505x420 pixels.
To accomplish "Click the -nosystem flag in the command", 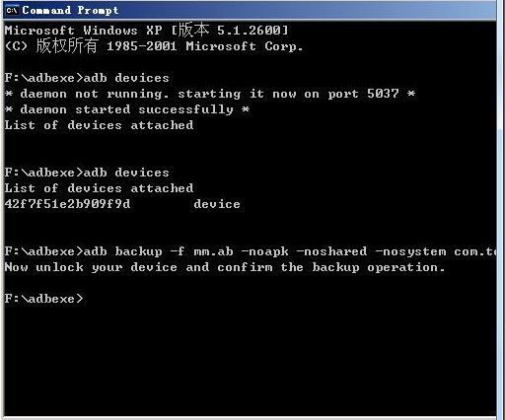I will (410, 251).
